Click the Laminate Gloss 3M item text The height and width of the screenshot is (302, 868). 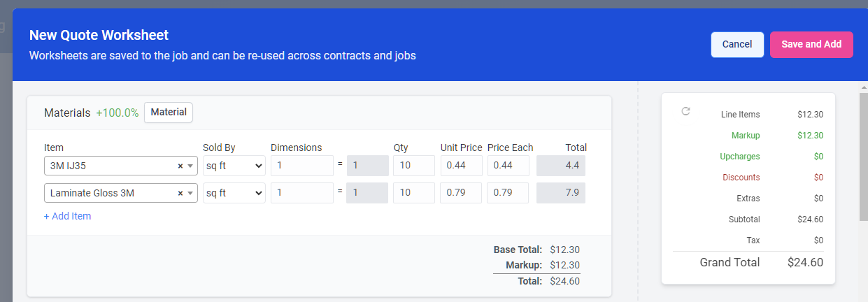coord(92,194)
